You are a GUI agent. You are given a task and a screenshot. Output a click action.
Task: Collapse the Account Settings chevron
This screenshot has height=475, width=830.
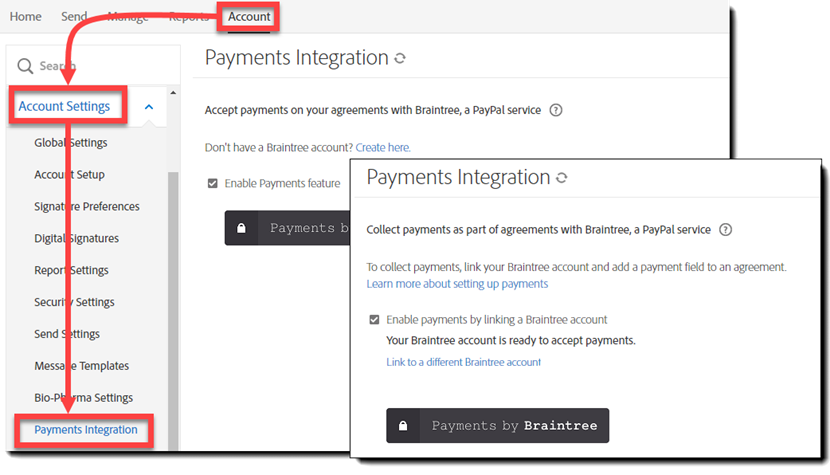click(x=149, y=107)
